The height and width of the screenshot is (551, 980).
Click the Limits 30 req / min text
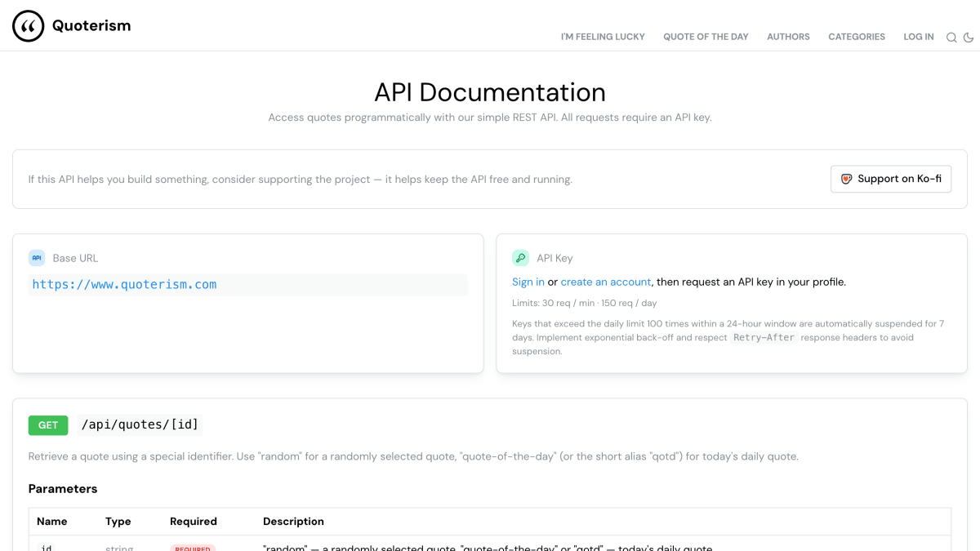tap(585, 304)
